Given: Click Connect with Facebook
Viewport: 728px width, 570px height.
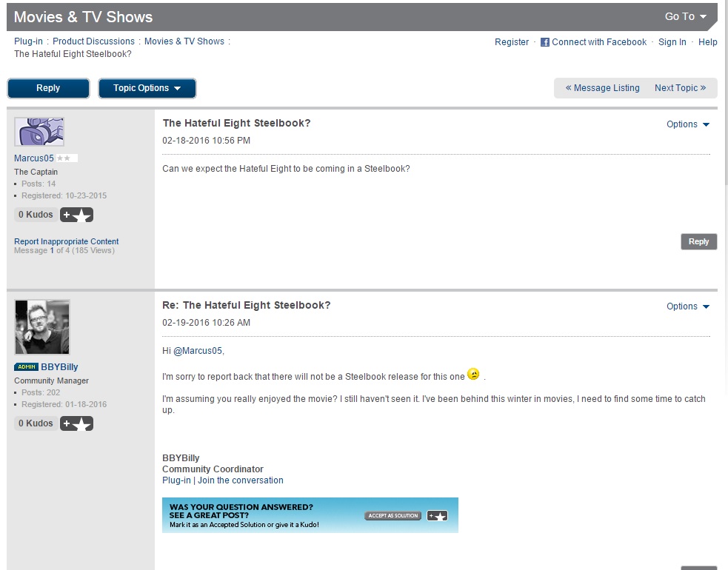Looking at the screenshot, I should tap(599, 42).
